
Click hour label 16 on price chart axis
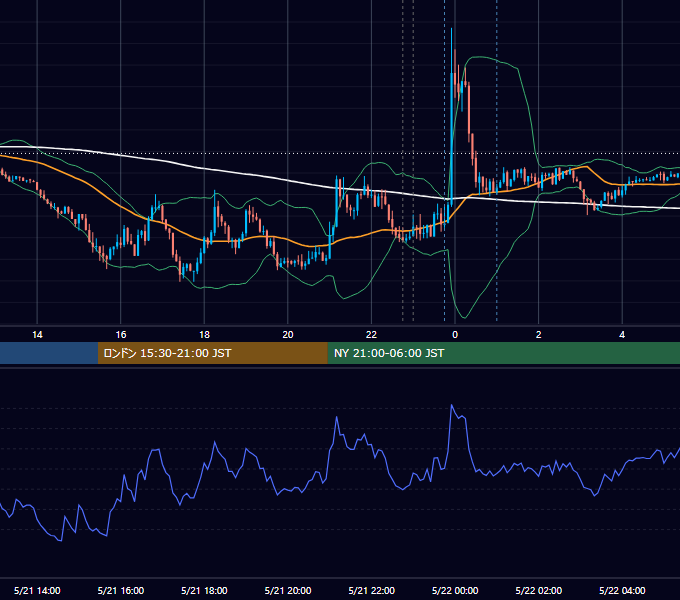(121, 335)
